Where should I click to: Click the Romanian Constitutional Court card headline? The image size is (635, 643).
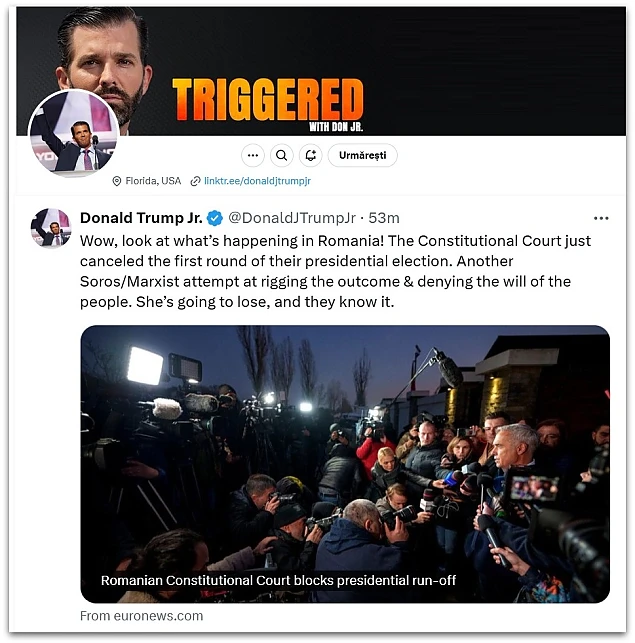[x=279, y=580]
